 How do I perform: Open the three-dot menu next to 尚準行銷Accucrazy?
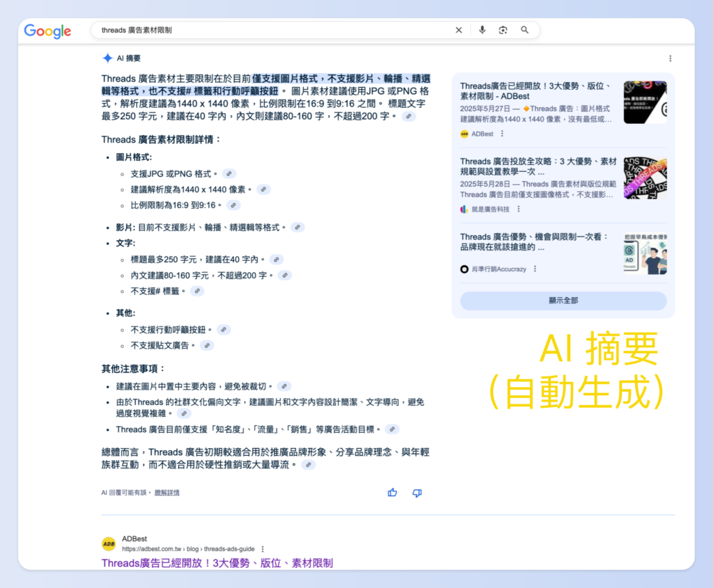(x=535, y=269)
